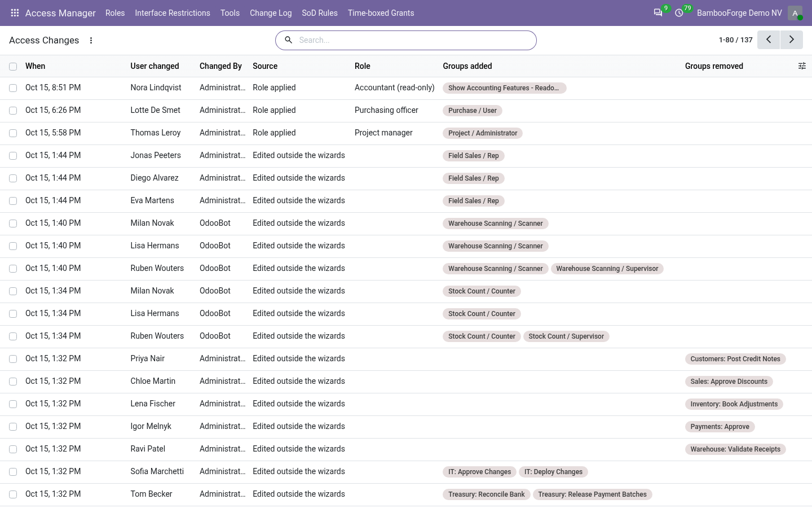
Task: Click in the Search input field
Action: coord(414,40)
